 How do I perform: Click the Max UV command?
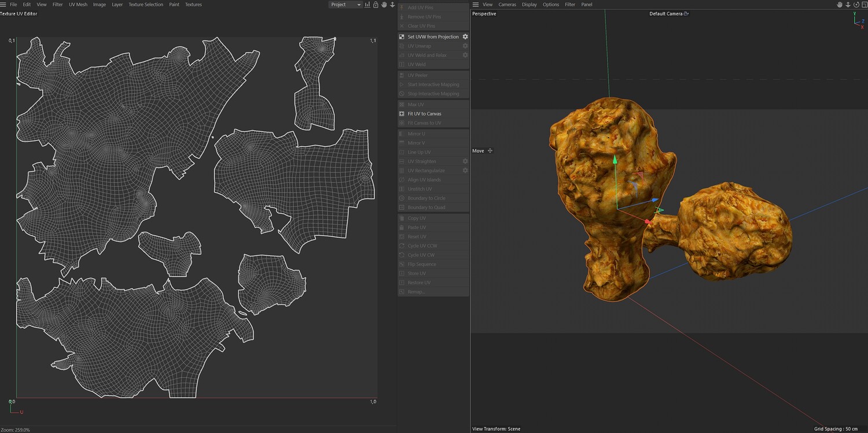coord(433,104)
